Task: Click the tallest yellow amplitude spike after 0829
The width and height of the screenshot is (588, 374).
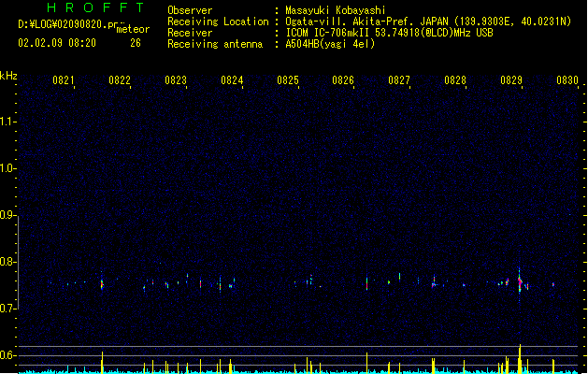Action: click(520, 359)
